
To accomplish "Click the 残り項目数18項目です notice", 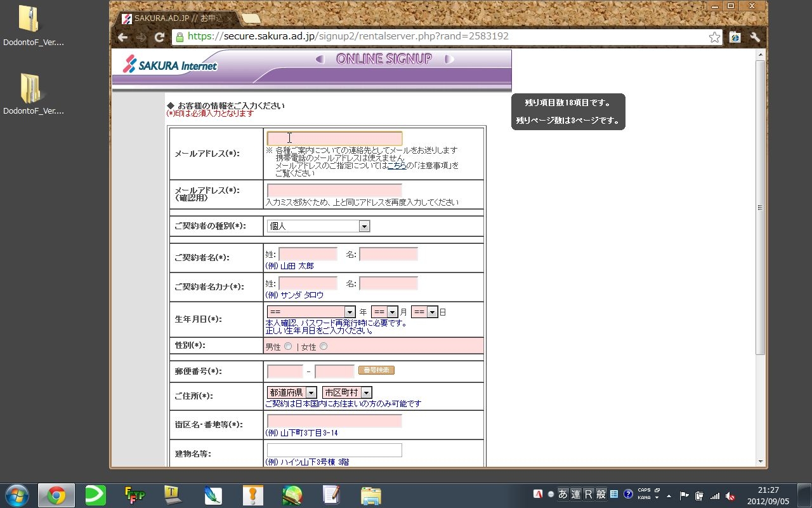I will pos(568,102).
